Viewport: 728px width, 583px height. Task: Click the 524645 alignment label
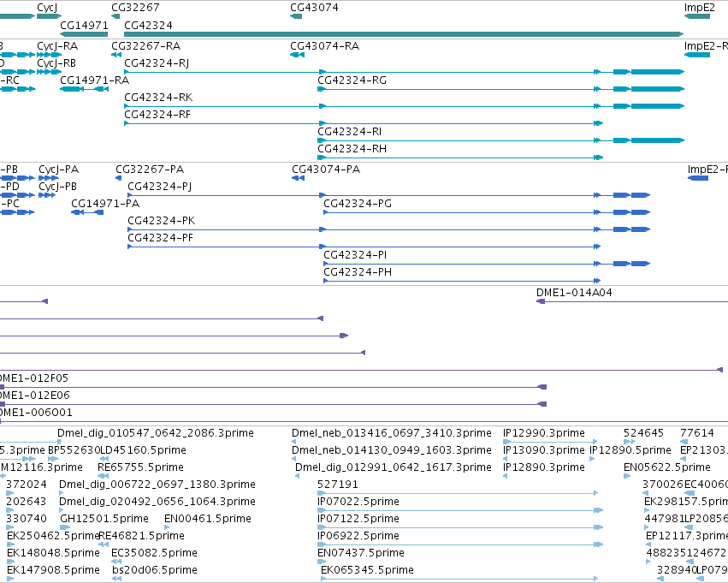point(643,433)
